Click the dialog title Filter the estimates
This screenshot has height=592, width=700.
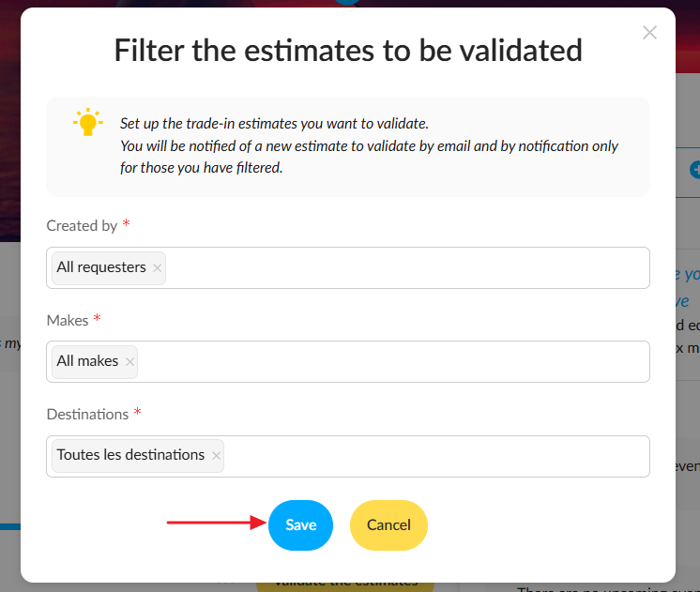pos(348,50)
